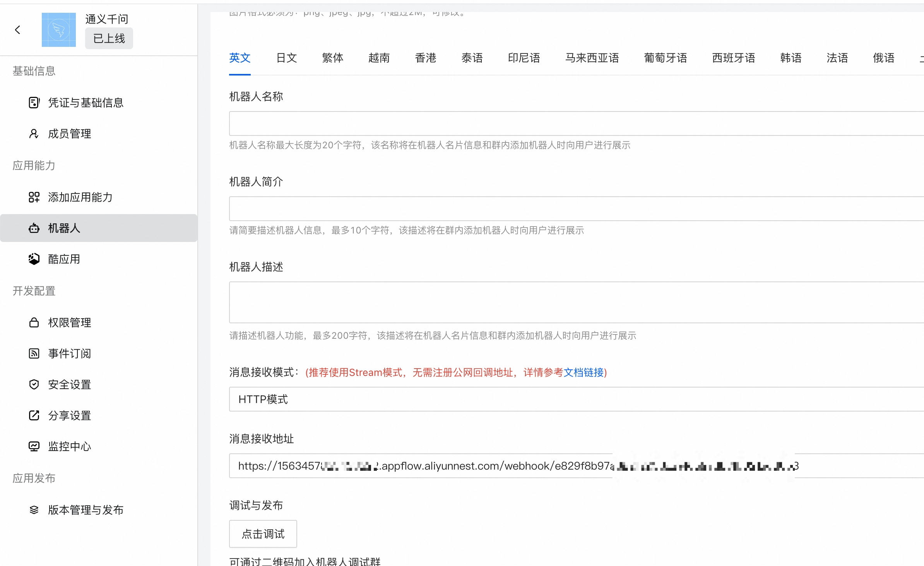Focus the 机器人描述 text area
Screen dimensions: 924x566
pyautogui.click(x=576, y=302)
